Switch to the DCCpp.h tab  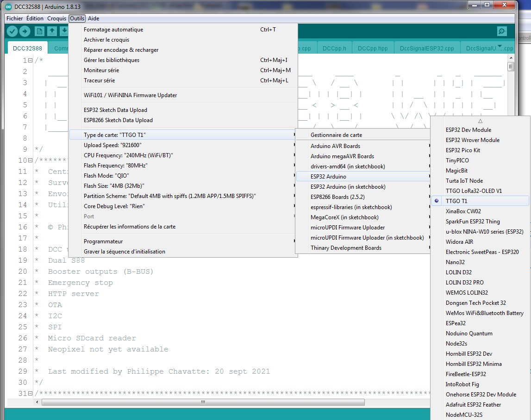[x=334, y=49]
